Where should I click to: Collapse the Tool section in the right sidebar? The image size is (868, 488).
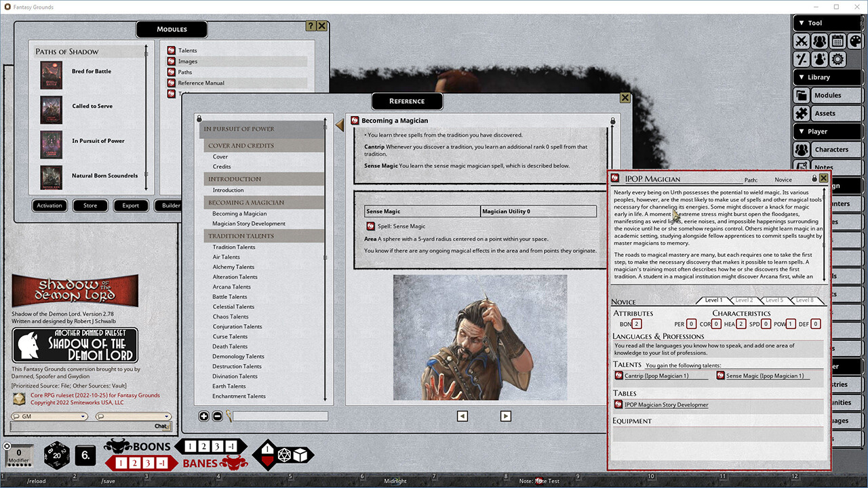pyautogui.click(x=802, y=22)
